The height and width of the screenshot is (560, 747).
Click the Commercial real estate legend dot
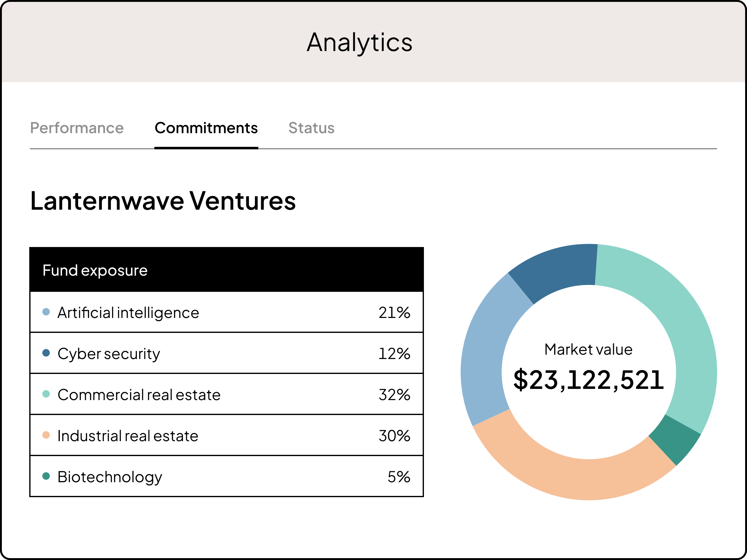46,394
